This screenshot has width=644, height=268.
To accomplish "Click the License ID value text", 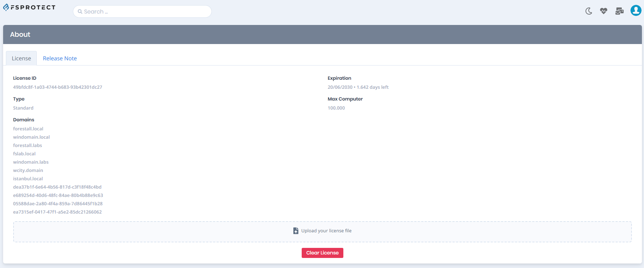I will pos(58,87).
